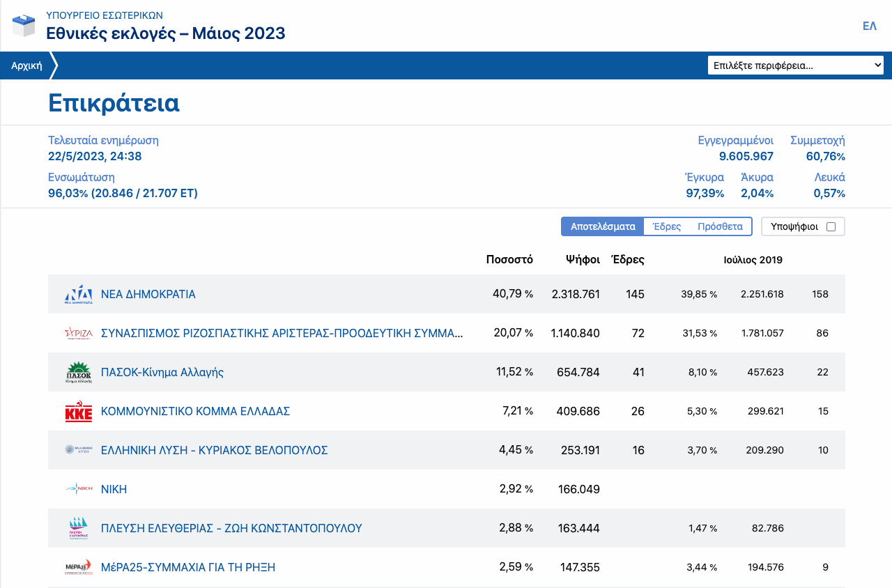The height and width of the screenshot is (588, 892).
Task: Click the ΣΥΡΙΖΑ party logo
Action: point(79,333)
